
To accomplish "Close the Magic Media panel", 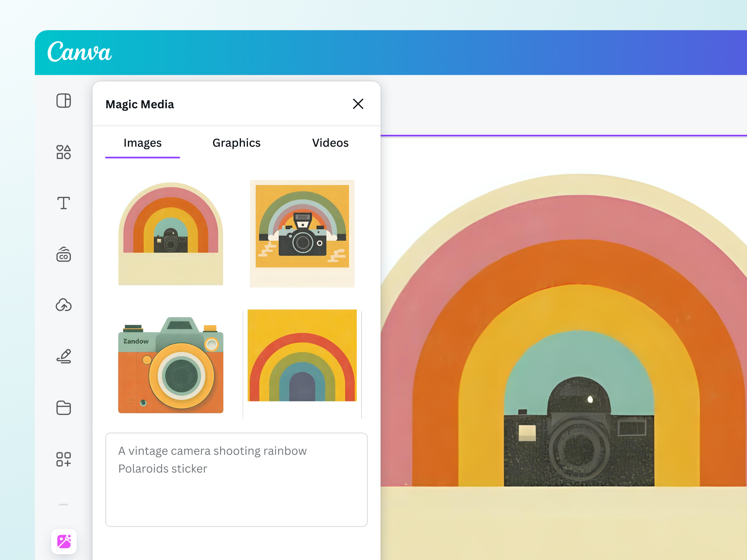I will coord(358,104).
